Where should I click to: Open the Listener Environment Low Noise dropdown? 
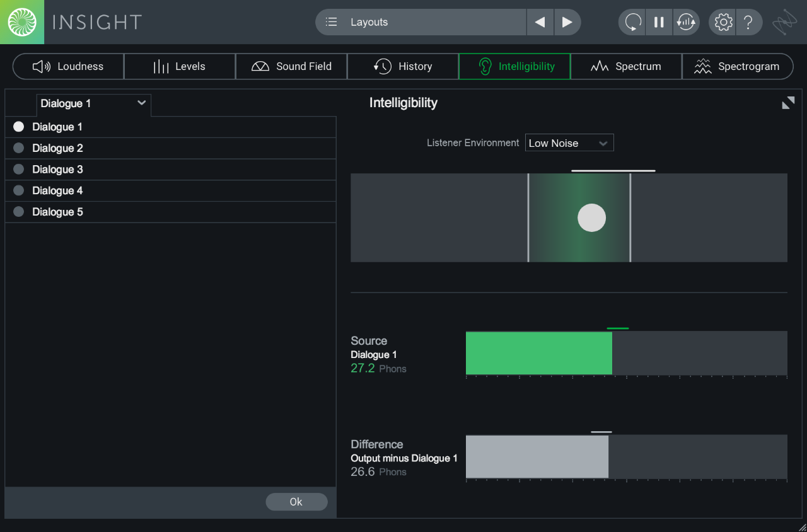(569, 144)
